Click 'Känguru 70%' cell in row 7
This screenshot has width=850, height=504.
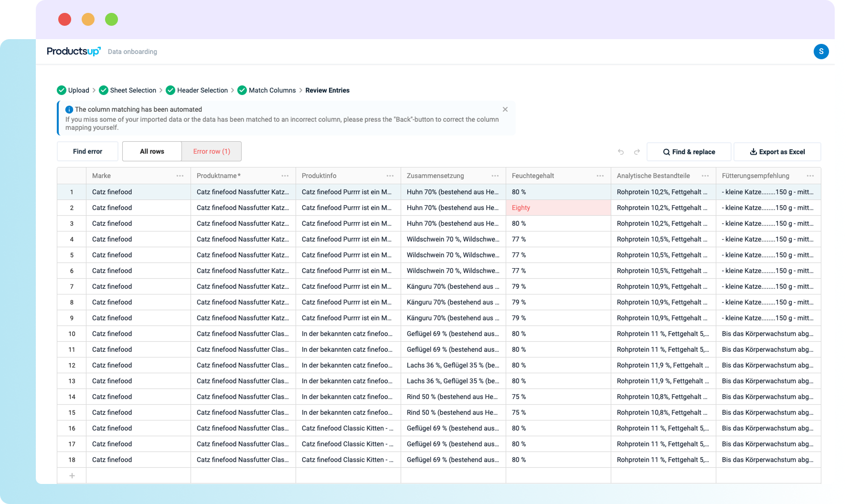click(x=453, y=286)
